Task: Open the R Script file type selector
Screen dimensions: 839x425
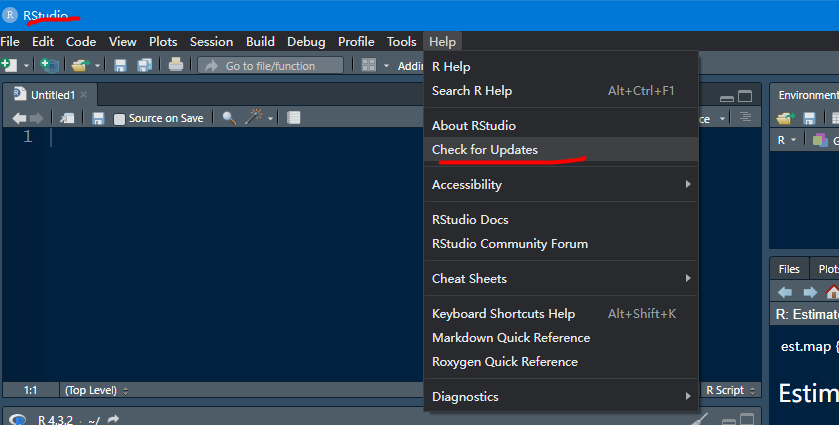Action: click(730, 390)
